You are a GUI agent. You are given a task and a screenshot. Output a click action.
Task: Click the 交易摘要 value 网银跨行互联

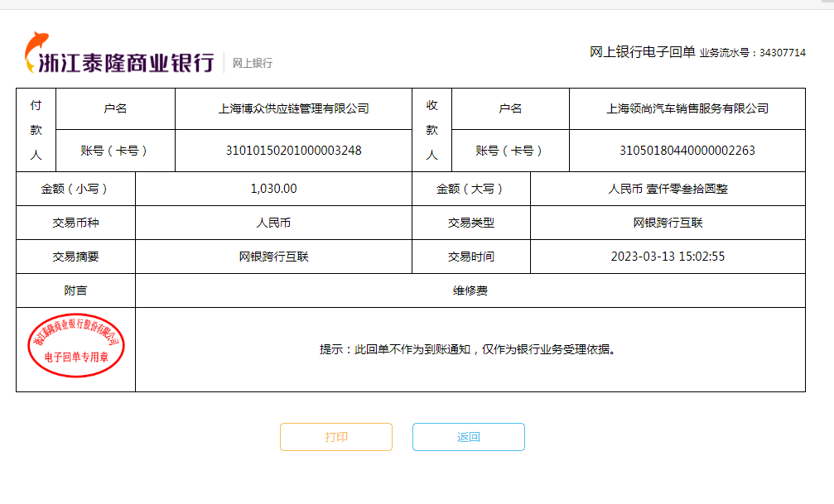[273, 257]
